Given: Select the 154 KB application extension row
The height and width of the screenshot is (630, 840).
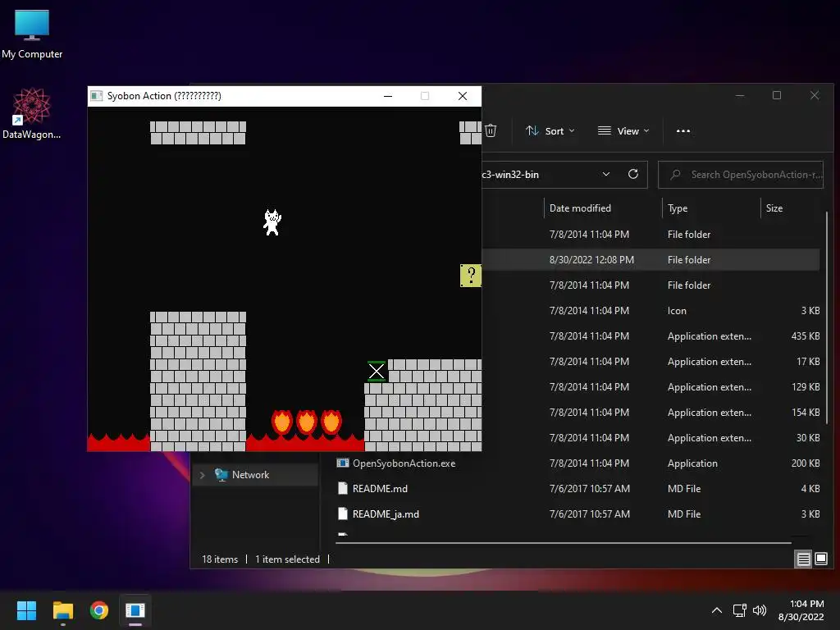Looking at the screenshot, I should click(651, 413).
